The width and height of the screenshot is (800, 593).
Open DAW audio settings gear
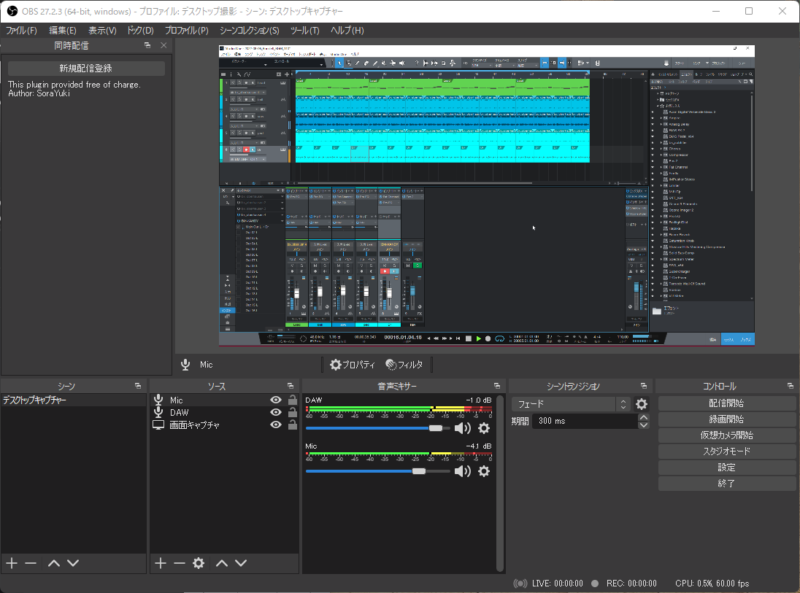point(484,428)
